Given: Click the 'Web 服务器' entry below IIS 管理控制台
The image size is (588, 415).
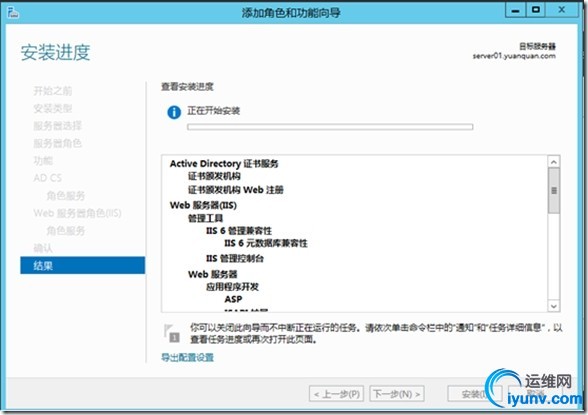Looking at the screenshot, I should (213, 274).
